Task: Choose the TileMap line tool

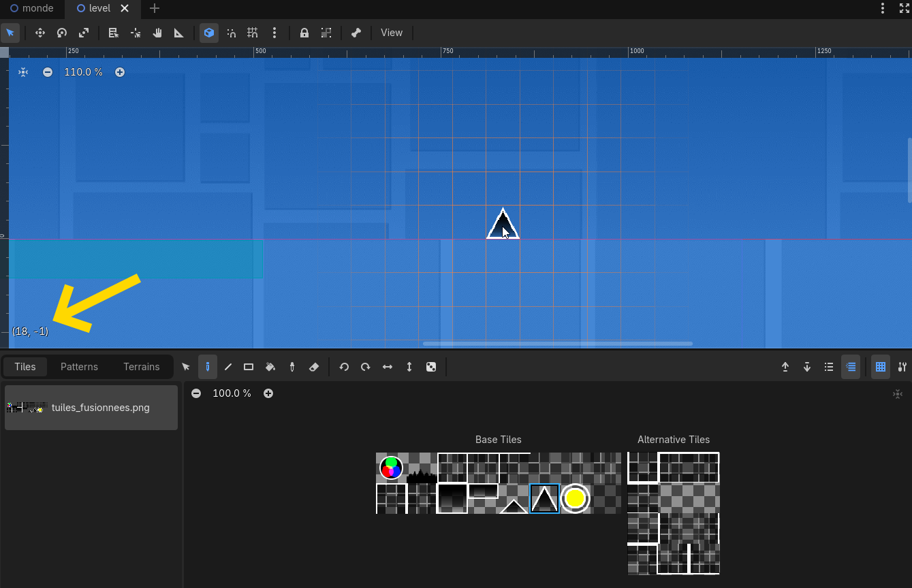Action: pos(228,367)
